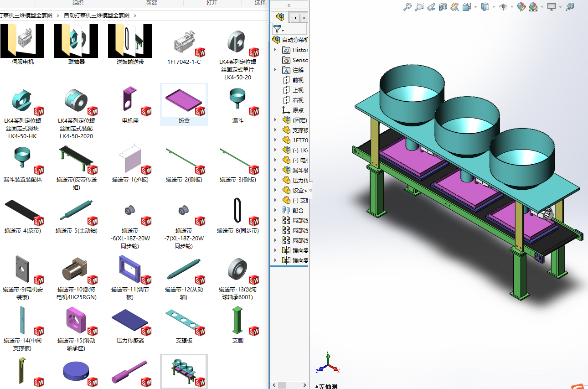This screenshot has height=389, width=588.
Task: Expand the 支撑板 component in tree
Action: point(275,130)
